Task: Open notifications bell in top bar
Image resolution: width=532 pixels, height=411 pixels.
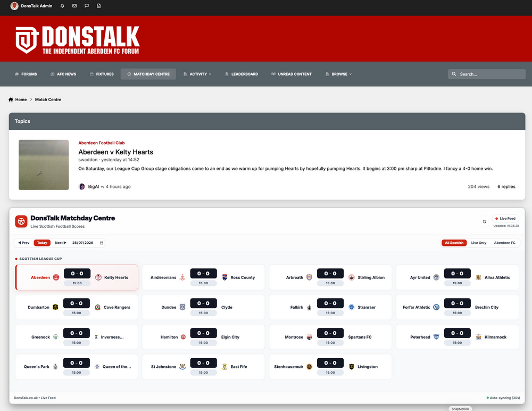Action: [62, 6]
